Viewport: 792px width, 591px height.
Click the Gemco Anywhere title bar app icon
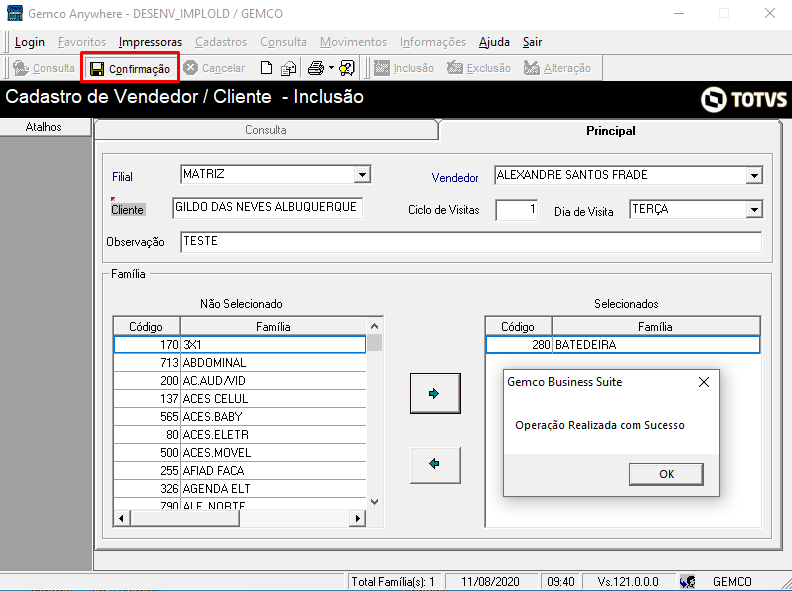click(15, 13)
